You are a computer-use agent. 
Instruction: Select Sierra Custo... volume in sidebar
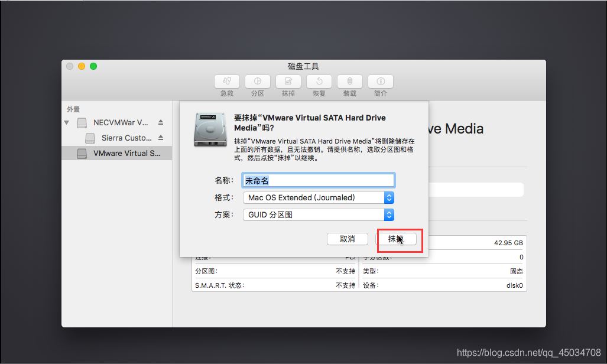coord(117,138)
